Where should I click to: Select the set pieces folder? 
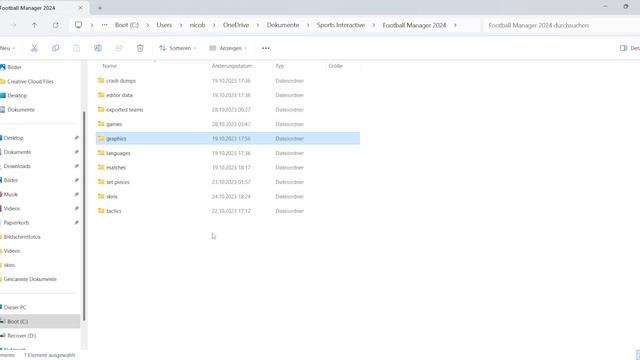[x=228, y=182]
